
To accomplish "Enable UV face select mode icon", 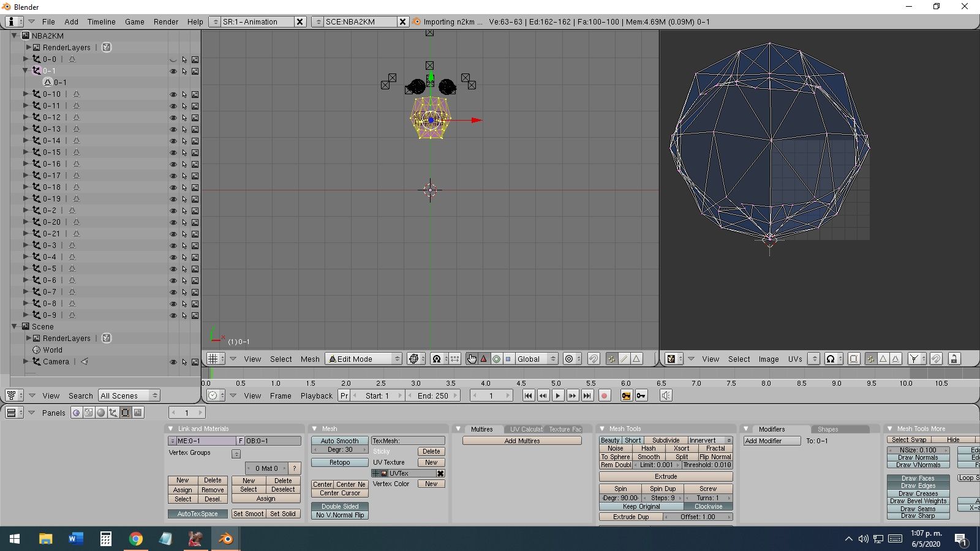I will tap(883, 359).
